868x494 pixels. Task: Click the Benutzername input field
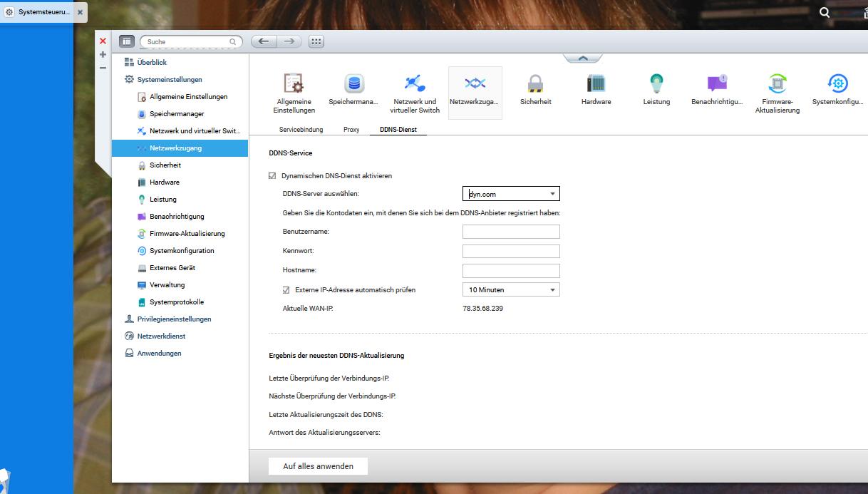click(510, 231)
